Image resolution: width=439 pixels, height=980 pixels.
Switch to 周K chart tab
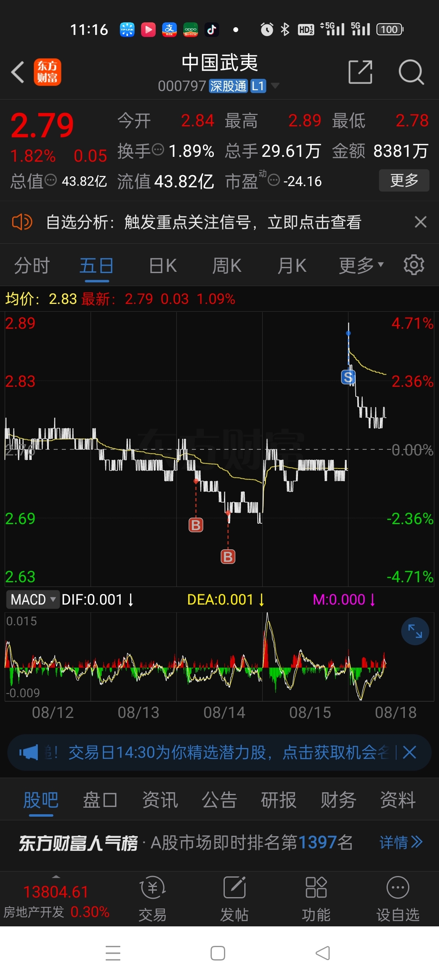coord(227,266)
